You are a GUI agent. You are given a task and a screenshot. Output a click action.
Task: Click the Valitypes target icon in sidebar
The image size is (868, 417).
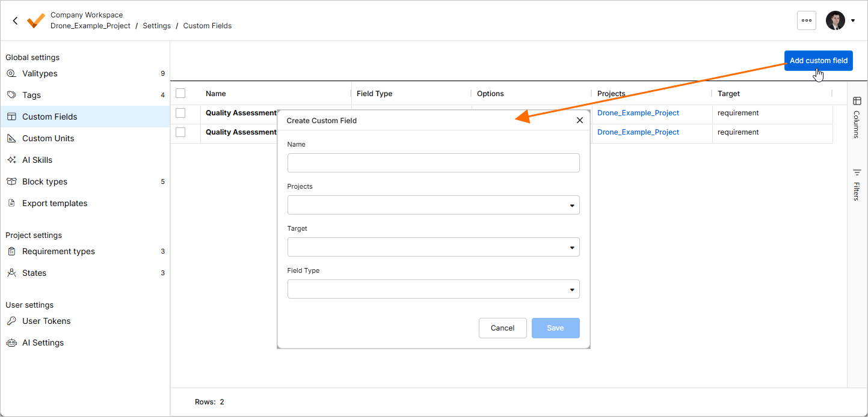11,73
